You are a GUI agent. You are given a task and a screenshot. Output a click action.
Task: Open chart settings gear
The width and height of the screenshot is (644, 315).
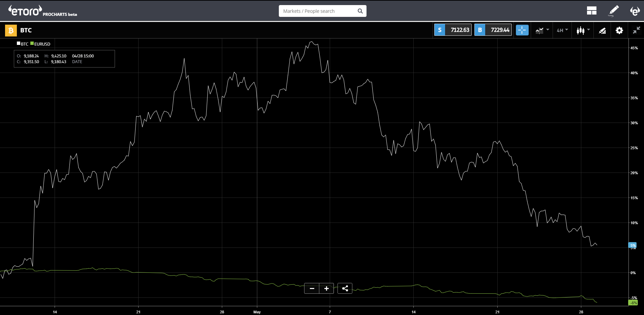(x=619, y=30)
